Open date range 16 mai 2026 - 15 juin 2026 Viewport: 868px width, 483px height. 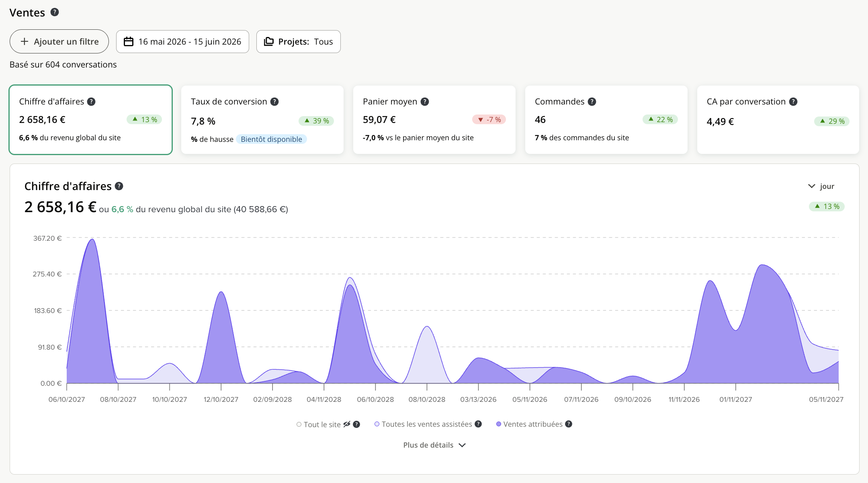click(182, 41)
